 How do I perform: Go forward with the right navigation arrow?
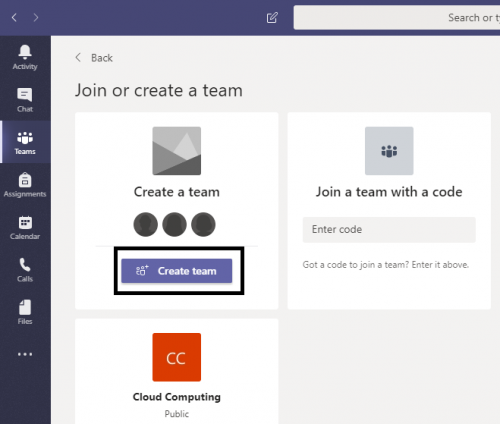[x=36, y=17]
